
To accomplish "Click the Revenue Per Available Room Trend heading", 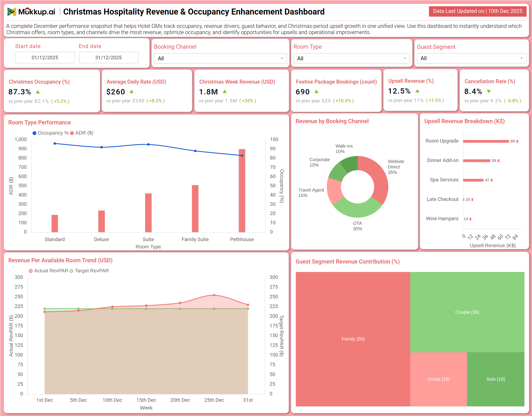I will pos(60,260).
